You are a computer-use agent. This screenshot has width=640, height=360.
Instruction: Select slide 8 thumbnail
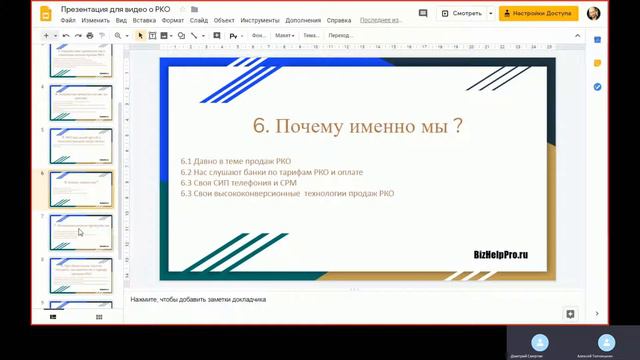pyautogui.click(x=81, y=276)
